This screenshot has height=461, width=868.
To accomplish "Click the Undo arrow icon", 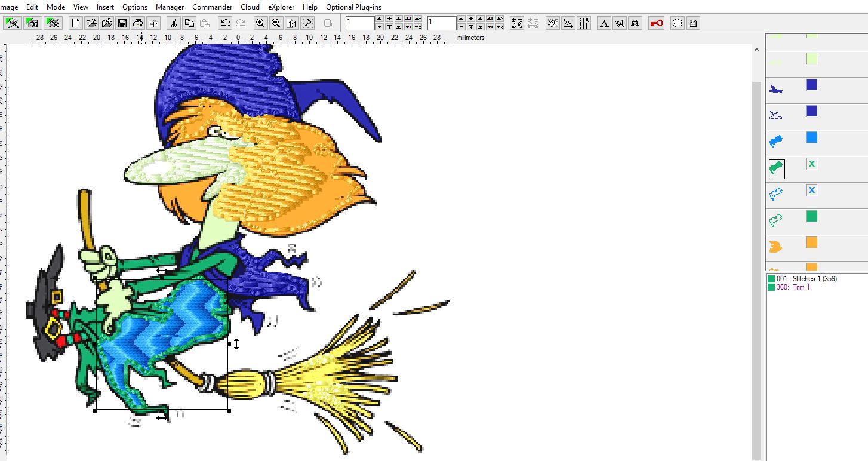I will pos(225,23).
